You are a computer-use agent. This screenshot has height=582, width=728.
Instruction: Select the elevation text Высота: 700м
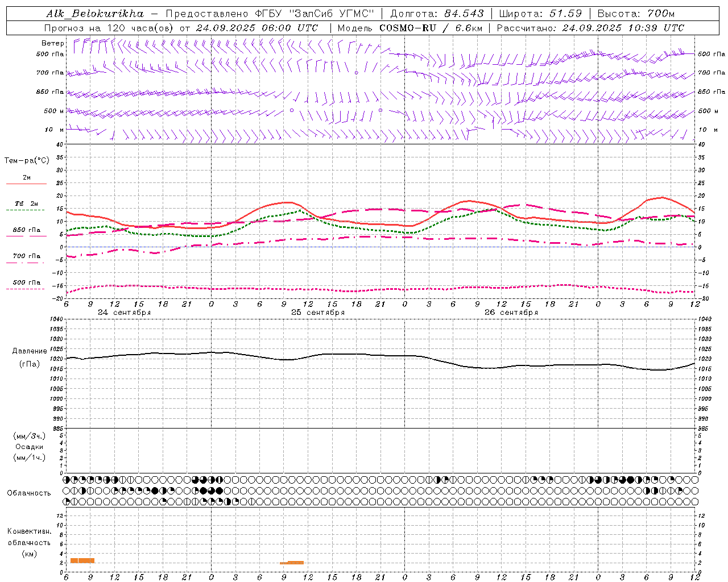tap(636, 14)
